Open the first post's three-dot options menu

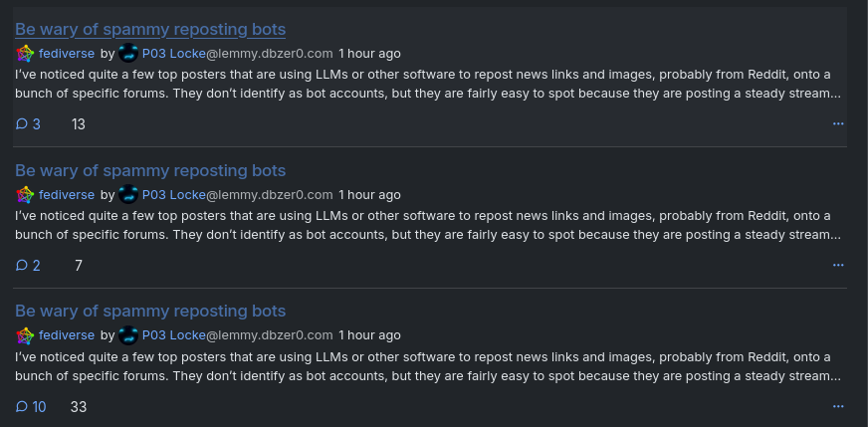coord(838,123)
